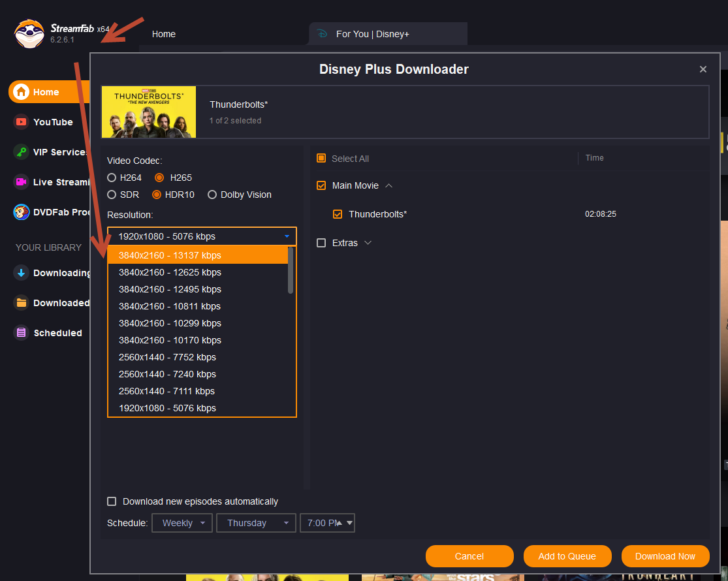Choose the Dolby Vision radio option
This screenshot has height=581, width=728.
[212, 195]
